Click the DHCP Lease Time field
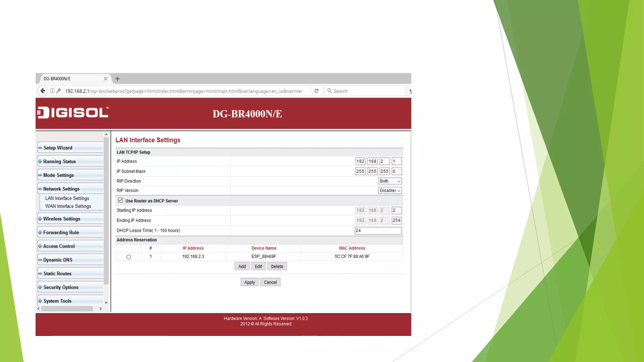Screen dimensions: 644x362 [378, 230]
